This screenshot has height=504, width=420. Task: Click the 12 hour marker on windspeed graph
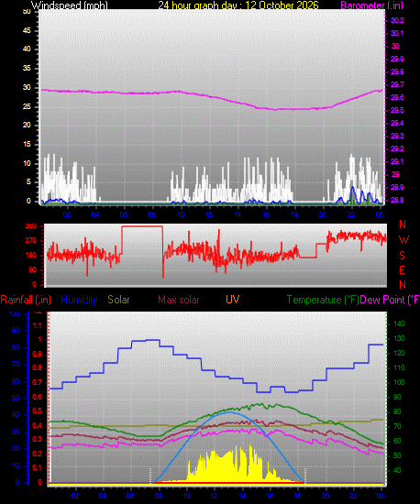click(209, 214)
